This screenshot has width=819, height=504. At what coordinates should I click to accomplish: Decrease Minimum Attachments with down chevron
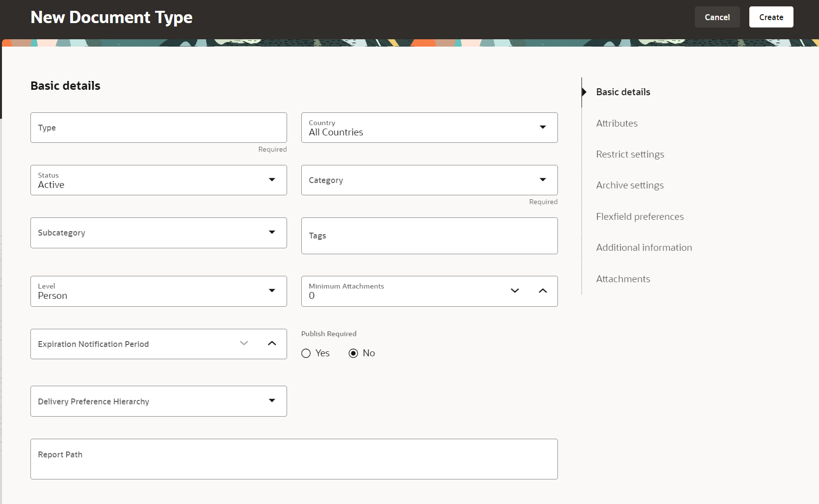click(515, 291)
